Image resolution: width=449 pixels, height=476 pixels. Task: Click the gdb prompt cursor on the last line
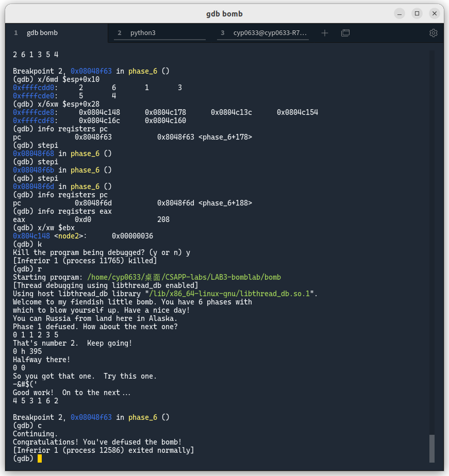click(40, 458)
